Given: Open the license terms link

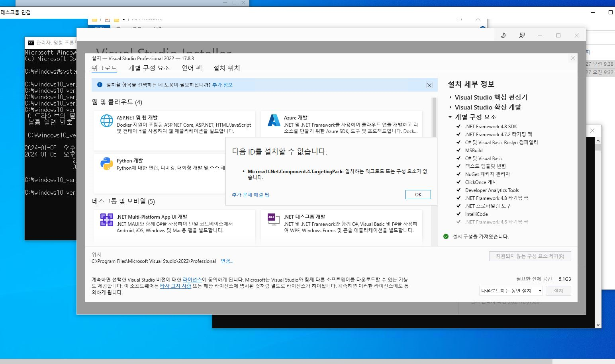Looking at the screenshot, I should pos(192,280).
